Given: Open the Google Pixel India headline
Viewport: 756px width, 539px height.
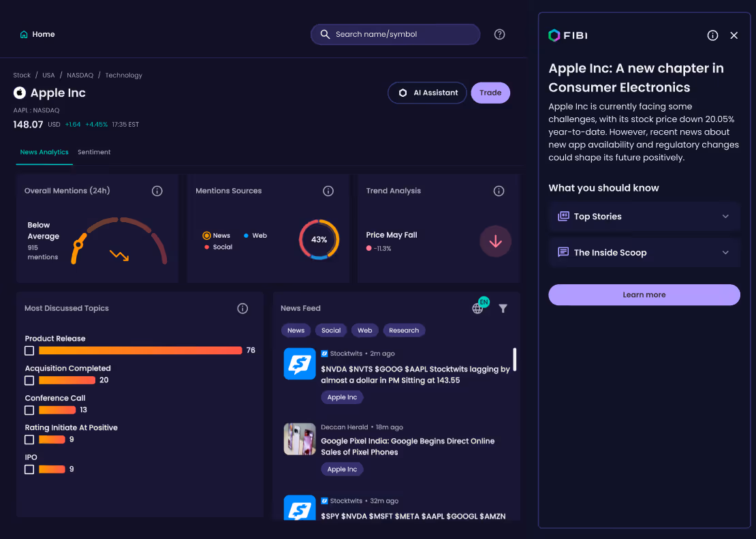Looking at the screenshot, I should (x=408, y=446).
